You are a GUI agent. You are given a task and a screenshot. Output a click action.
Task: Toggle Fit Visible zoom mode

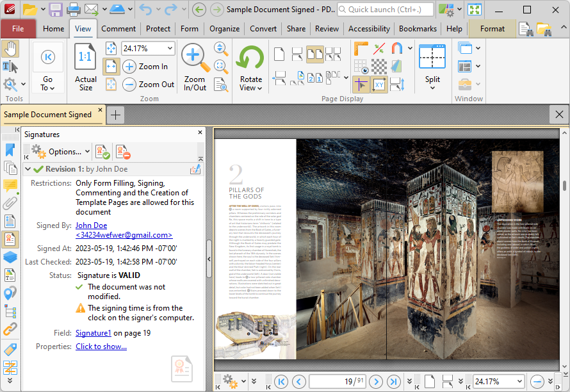point(111,85)
